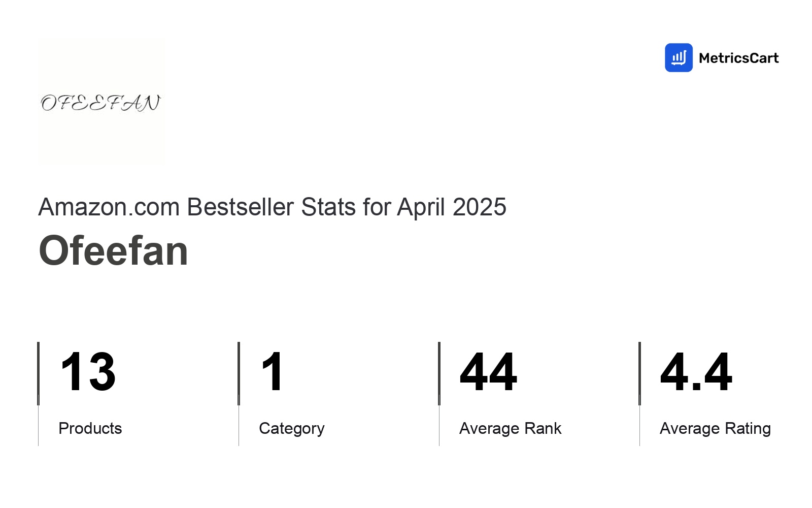Click the vertical divider beside Average Rating
The image size is (812, 508).
click(x=639, y=394)
